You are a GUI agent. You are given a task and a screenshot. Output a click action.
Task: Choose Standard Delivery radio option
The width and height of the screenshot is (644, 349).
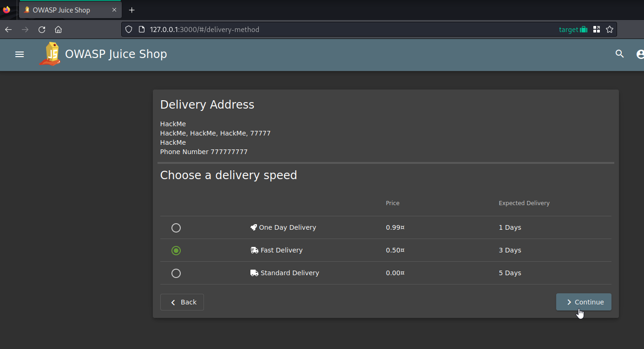click(x=176, y=273)
